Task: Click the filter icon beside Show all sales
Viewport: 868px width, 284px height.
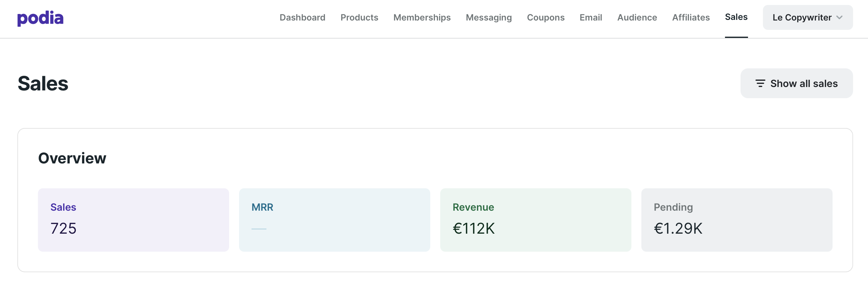Action: (760, 83)
